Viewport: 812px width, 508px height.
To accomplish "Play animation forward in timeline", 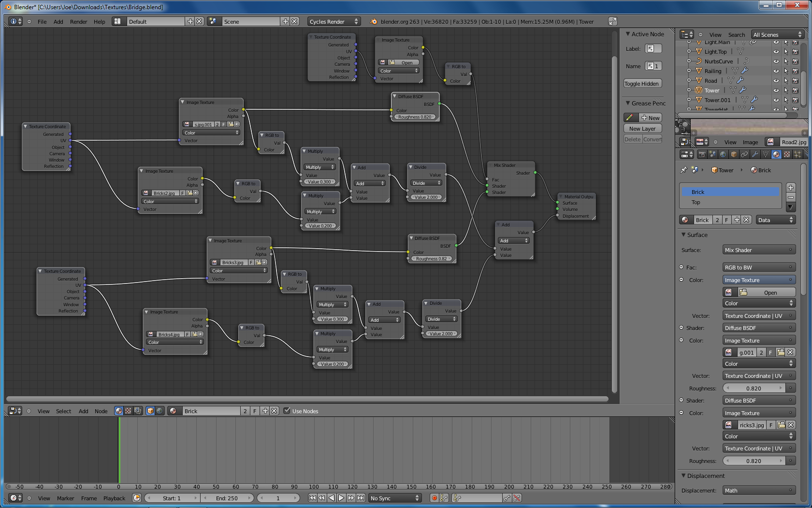I will point(341,498).
